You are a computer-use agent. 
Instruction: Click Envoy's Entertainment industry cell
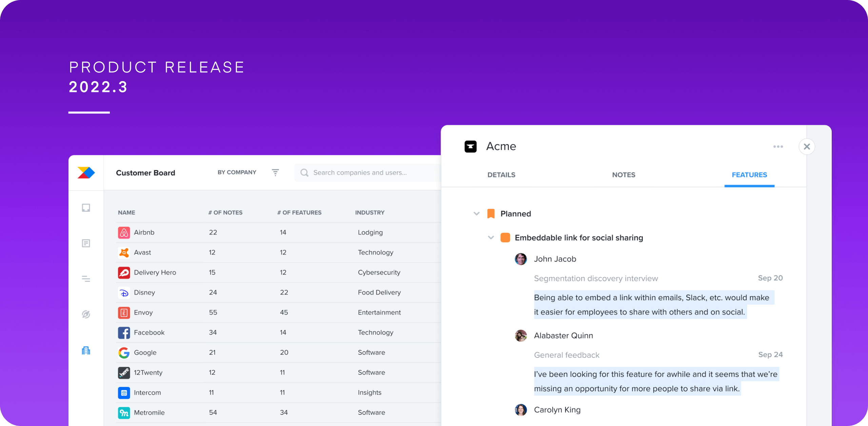tap(379, 313)
